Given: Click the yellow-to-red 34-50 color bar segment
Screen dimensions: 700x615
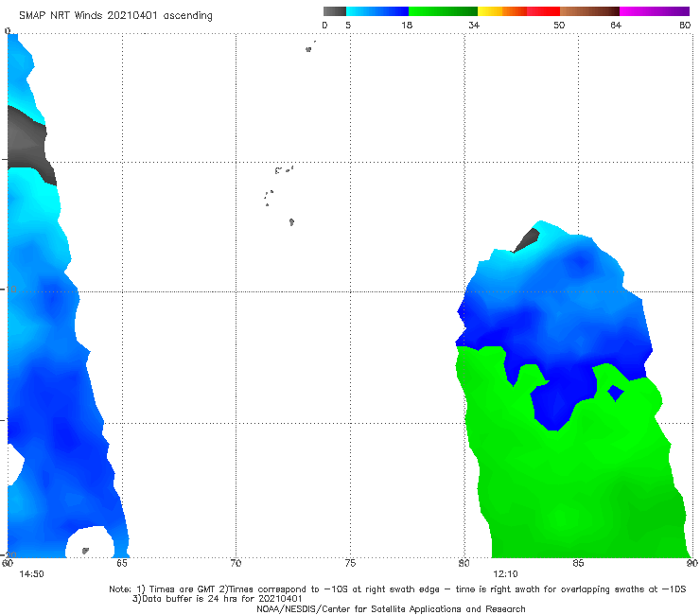Looking at the screenshot, I should pos(518,11).
